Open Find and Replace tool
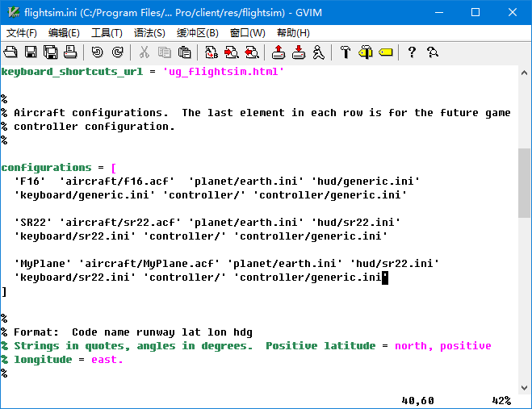This screenshot has width=532, height=409. tap(211, 52)
